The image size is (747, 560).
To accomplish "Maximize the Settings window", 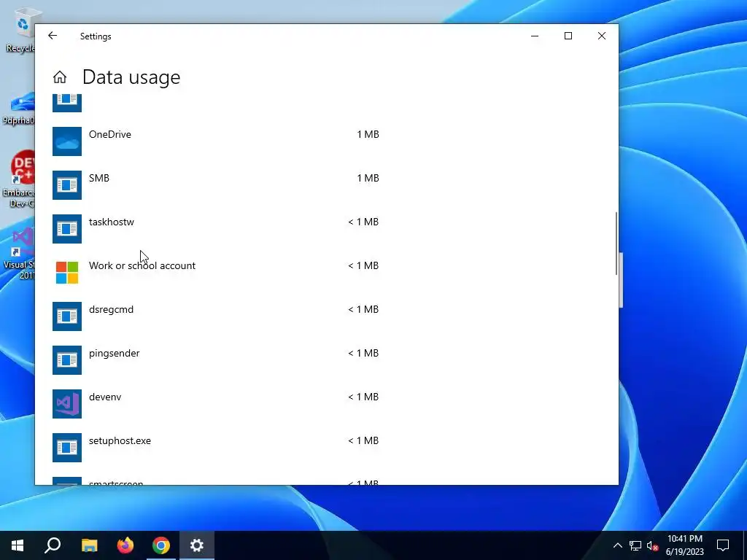I will tap(568, 36).
